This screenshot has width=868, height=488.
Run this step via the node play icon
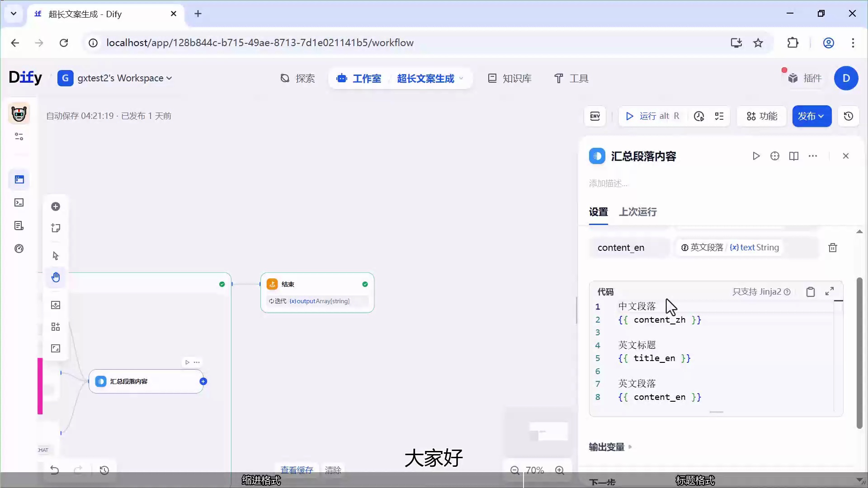pos(756,156)
